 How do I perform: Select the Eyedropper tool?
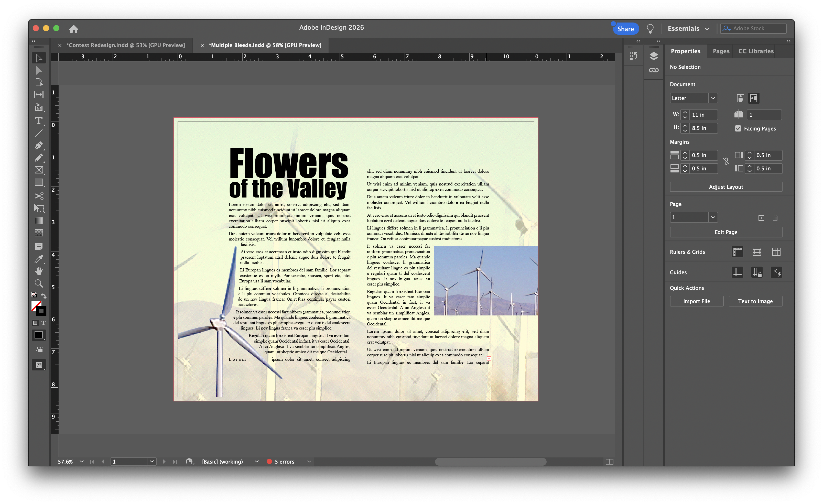[x=39, y=259]
